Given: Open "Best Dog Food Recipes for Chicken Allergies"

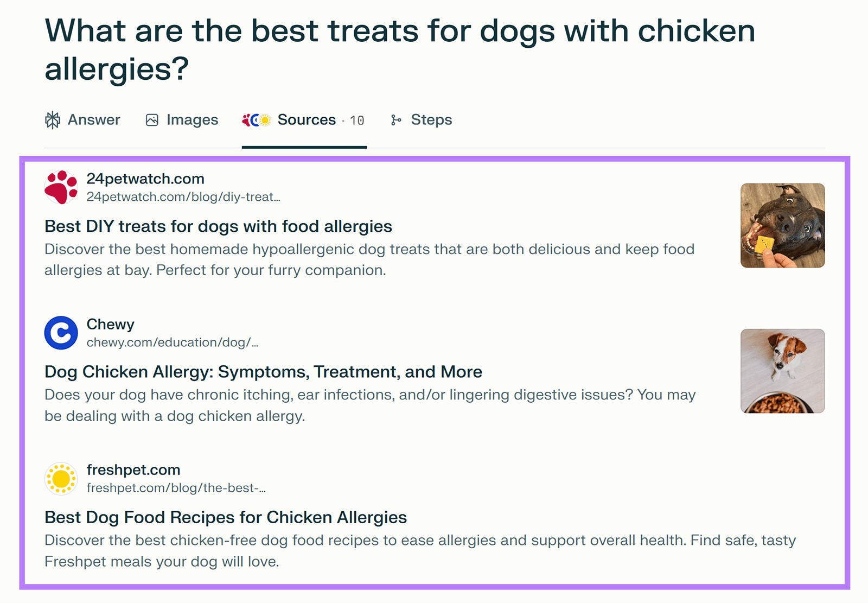Looking at the screenshot, I should click(x=225, y=517).
